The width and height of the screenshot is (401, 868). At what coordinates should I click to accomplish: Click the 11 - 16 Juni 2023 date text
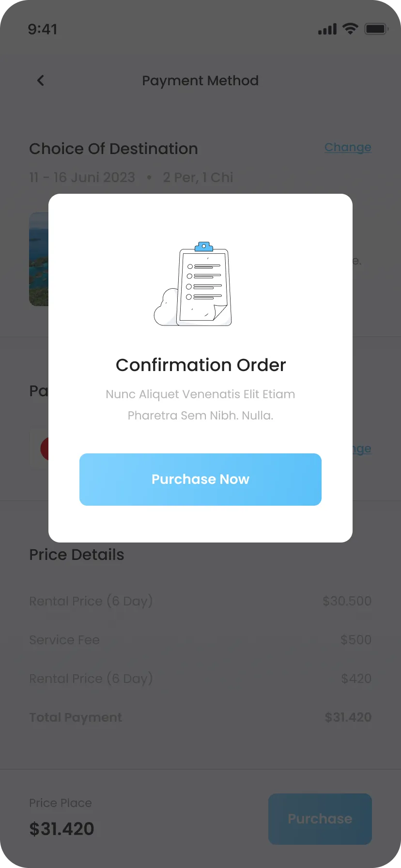click(82, 177)
